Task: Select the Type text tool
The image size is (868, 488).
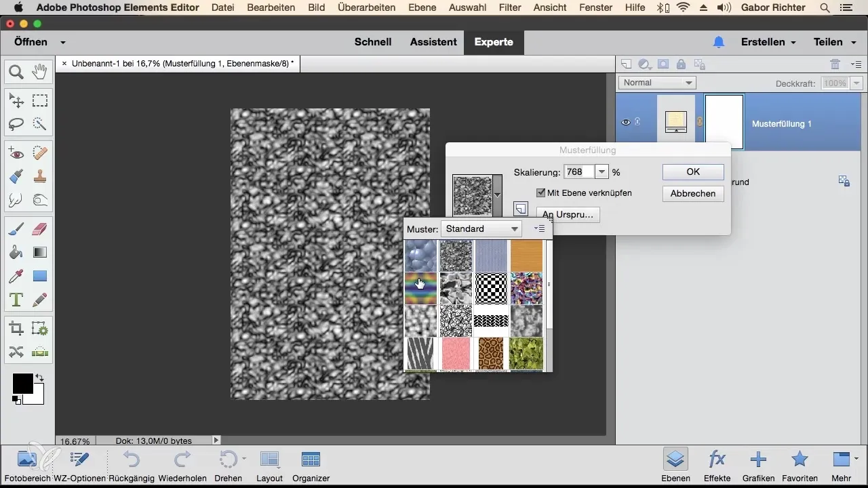Action: (16, 299)
